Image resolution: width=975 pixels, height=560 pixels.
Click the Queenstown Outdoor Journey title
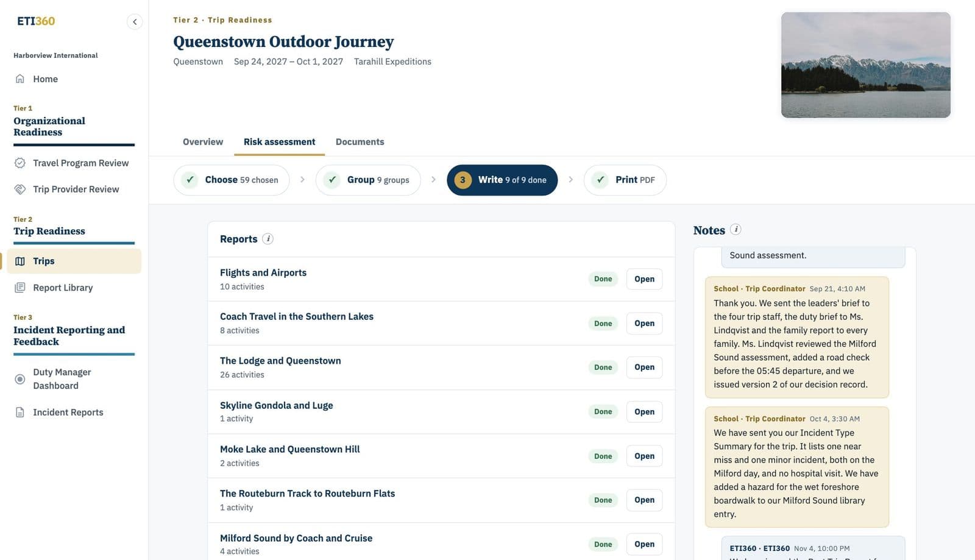click(x=283, y=41)
